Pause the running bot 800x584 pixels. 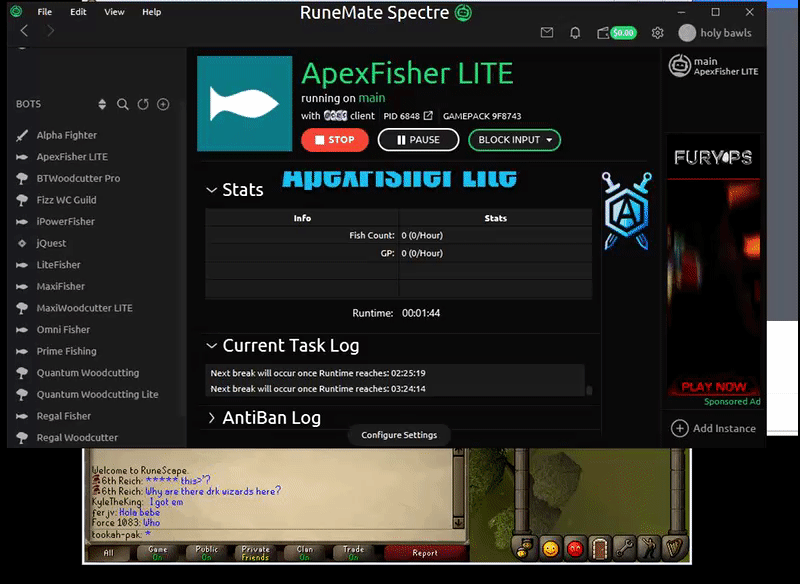[x=418, y=140]
